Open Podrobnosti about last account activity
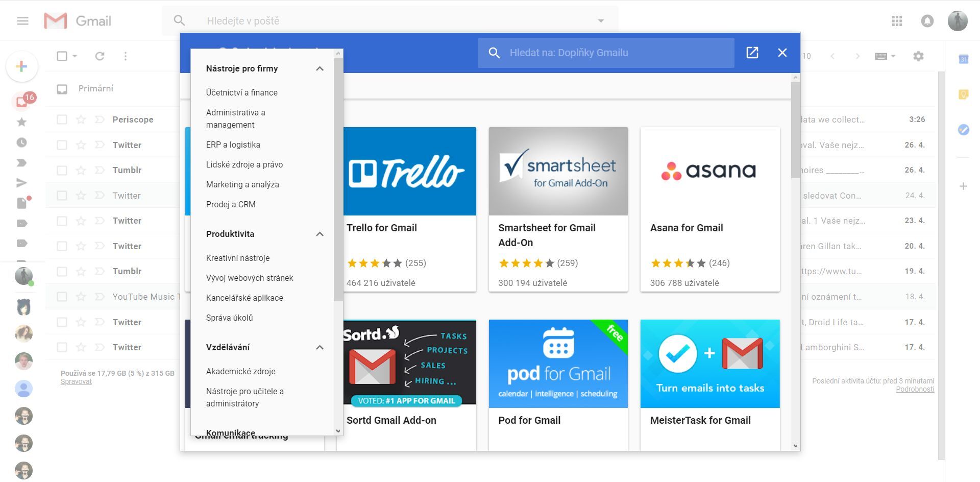980x482 pixels. coord(915,389)
